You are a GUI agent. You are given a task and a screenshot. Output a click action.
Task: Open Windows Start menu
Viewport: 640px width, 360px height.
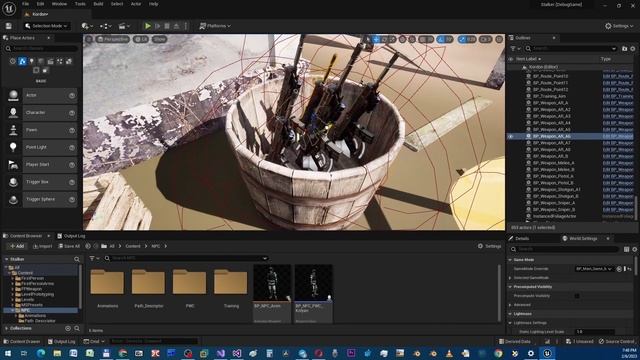point(8,353)
